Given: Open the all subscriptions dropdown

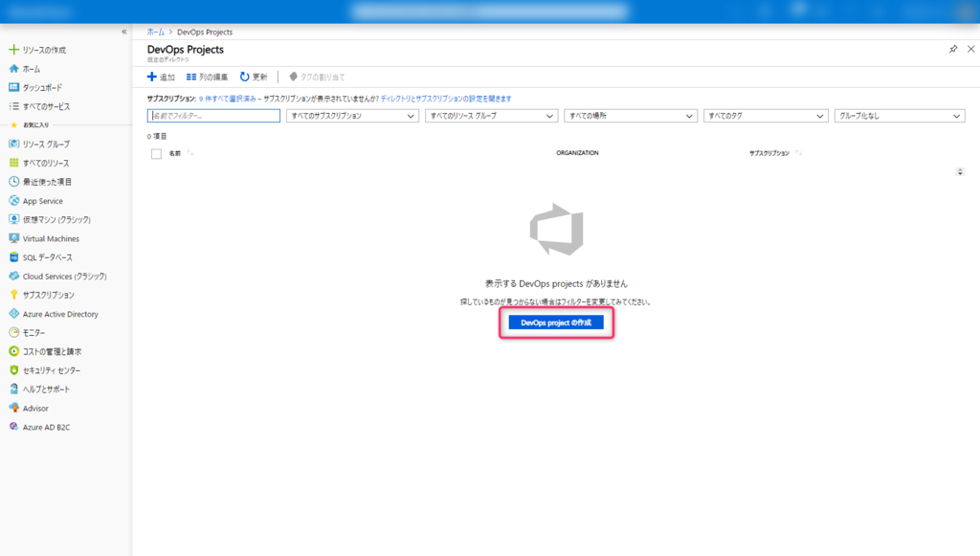Looking at the screenshot, I should pyautogui.click(x=352, y=116).
